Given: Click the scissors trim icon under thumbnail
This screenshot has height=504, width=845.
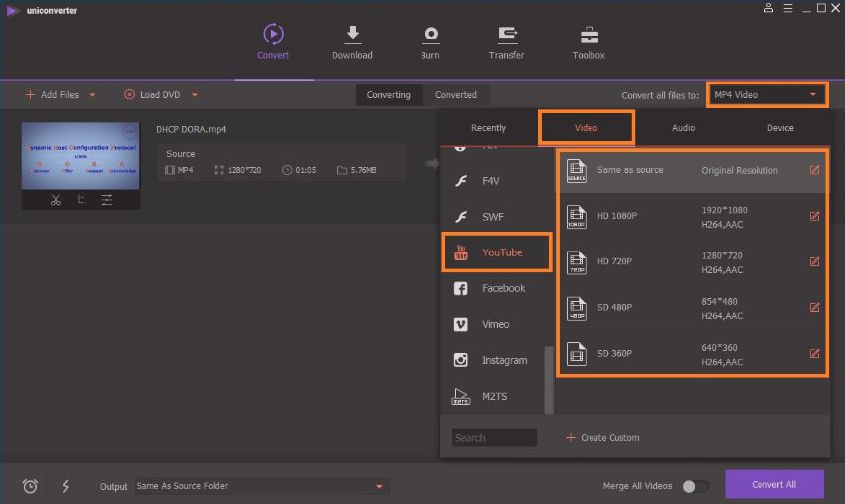Looking at the screenshot, I should [55, 200].
